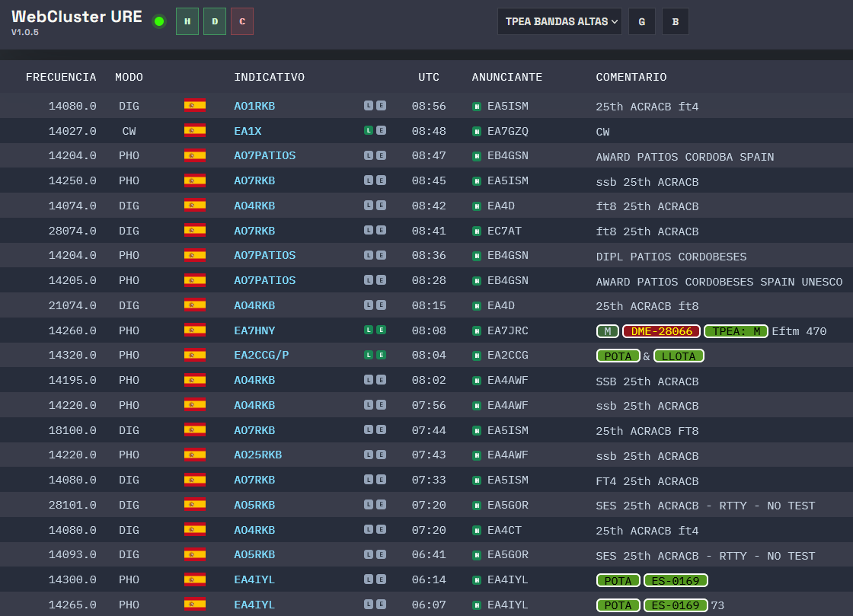Screen dimensions: 853x616
Task: Open the TPEA BANDAS ALTAS dropdown
Action: [560, 22]
